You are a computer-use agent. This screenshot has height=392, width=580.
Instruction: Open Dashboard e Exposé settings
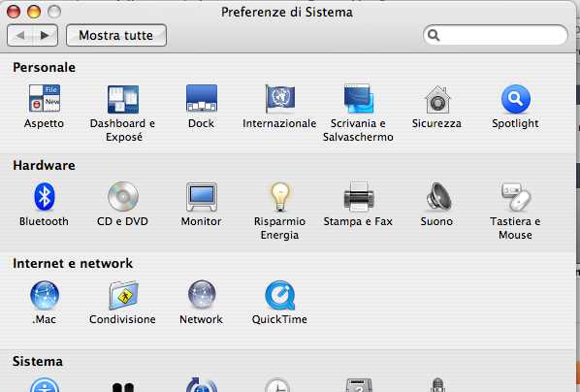(x=123, y=99)
